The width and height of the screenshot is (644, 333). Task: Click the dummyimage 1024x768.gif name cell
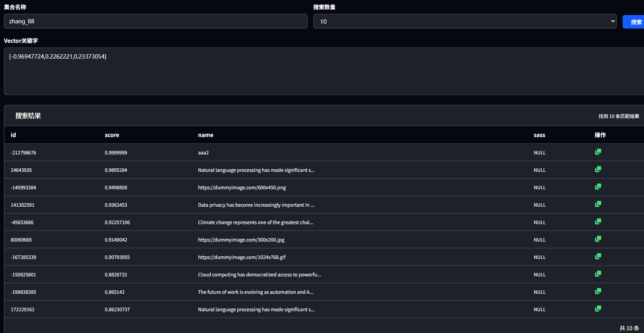click(x=242, y=257)
